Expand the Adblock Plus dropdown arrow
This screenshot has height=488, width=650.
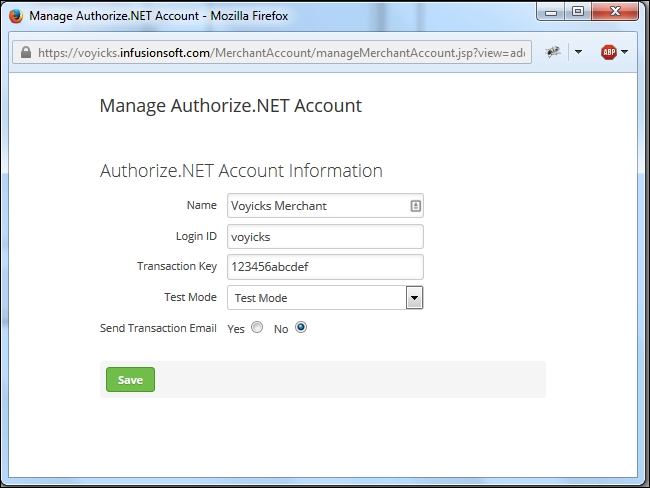pyautogui.click(x=626, y=53)
